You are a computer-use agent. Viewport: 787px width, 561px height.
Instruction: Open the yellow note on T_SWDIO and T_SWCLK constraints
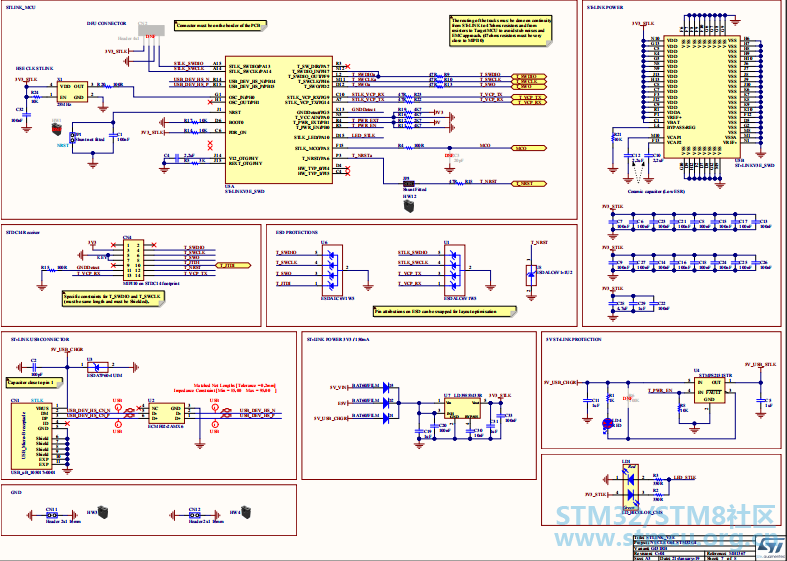pyautogui.click(x=114, y=299)
